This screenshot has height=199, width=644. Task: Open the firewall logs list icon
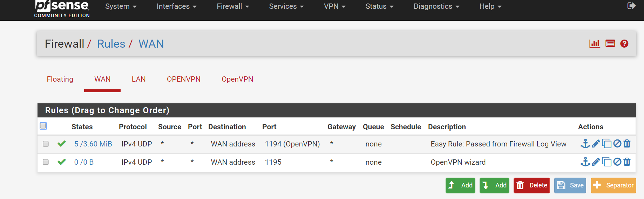click(610, 44)
